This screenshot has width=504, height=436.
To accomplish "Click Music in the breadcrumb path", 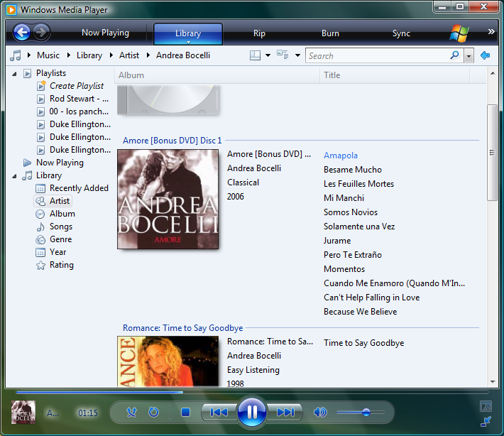I will (x=48, y=55).
